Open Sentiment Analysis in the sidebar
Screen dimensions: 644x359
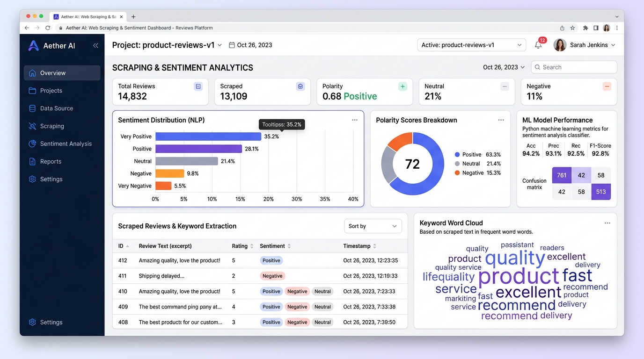(62, 144)
